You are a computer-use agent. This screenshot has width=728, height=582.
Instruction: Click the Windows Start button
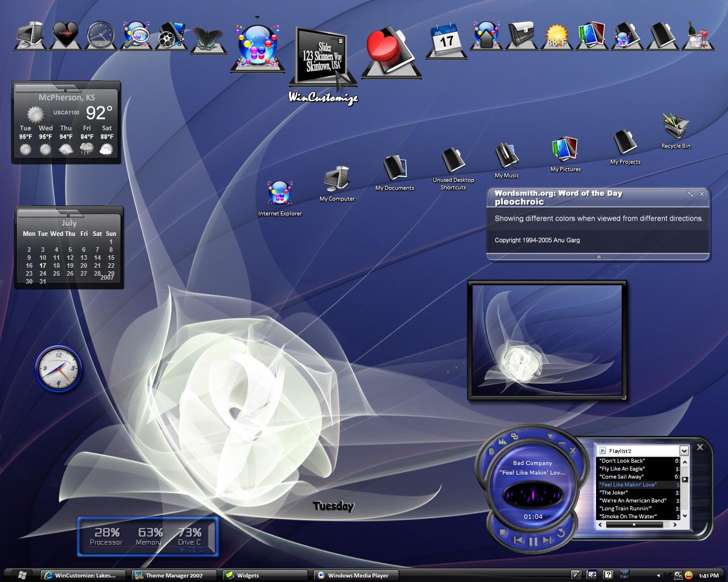click(22, 575)
